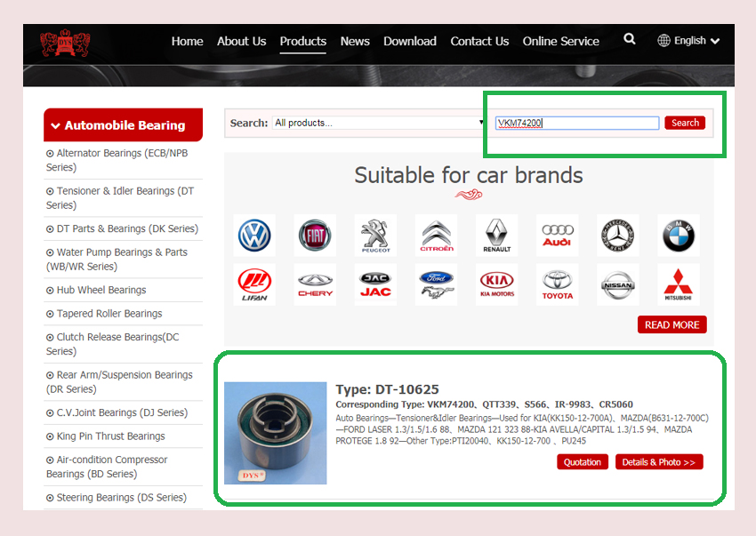This screenshot has height=536, width=756.
Task: Select the Fiat brand logo
Action: 315,236
